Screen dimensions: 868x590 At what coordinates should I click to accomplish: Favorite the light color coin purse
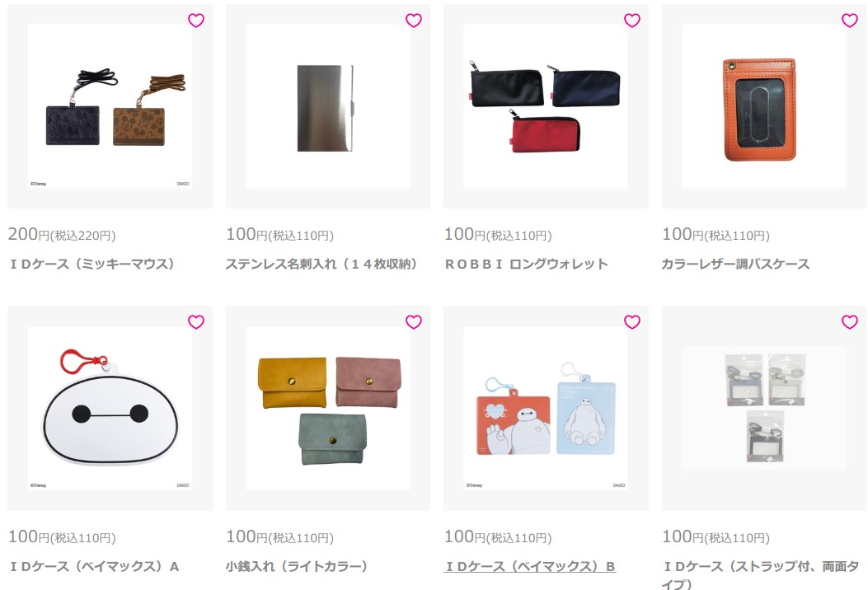pos(414,321)
